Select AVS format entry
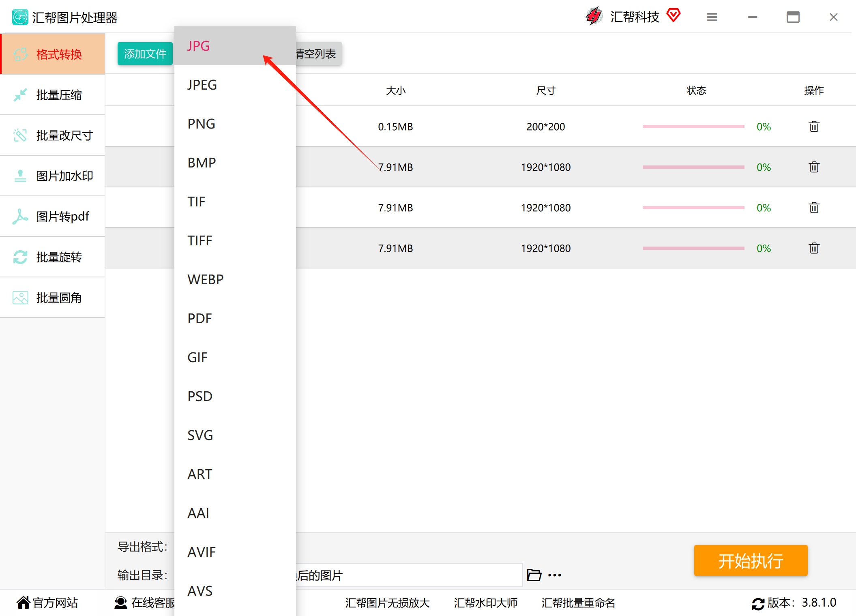 click(x=235, y=591)
